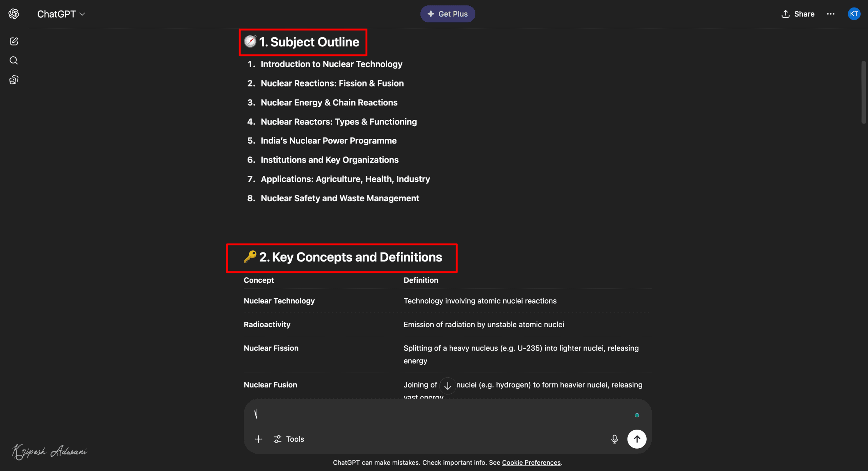Open the three-dots more options menu

(x=831, y=14)
